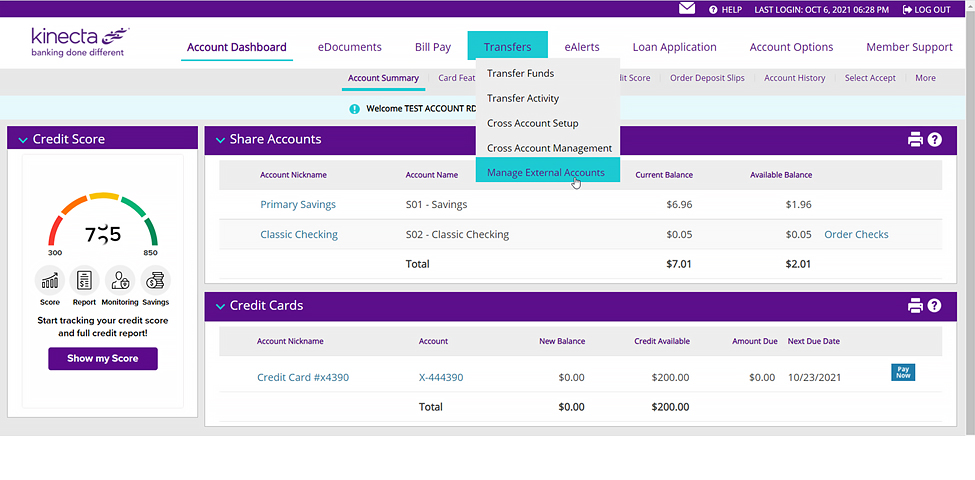Open the Bill Pay tab
This screenshot has width=975, height=480.
pos(433,47)
